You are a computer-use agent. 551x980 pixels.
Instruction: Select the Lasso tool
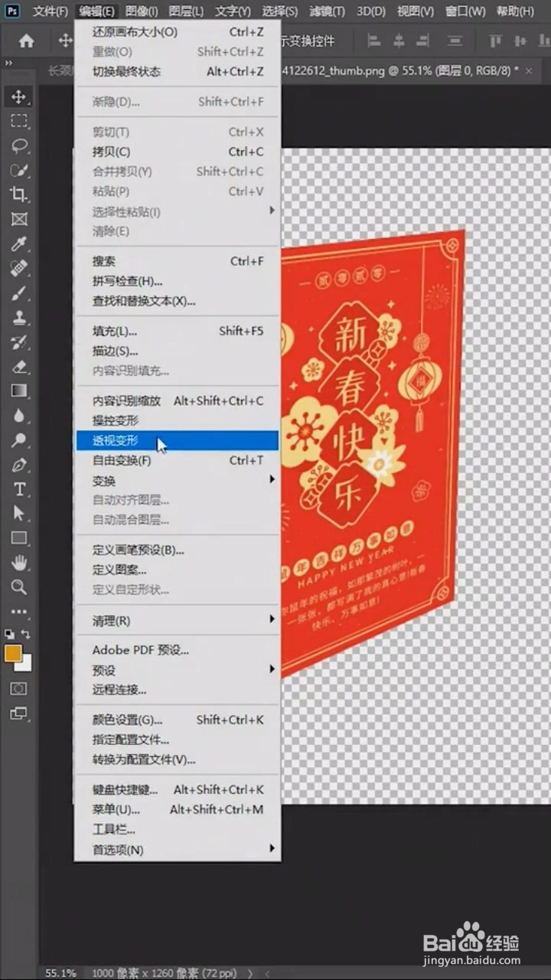pyautogui.click(x=19, y=145)
